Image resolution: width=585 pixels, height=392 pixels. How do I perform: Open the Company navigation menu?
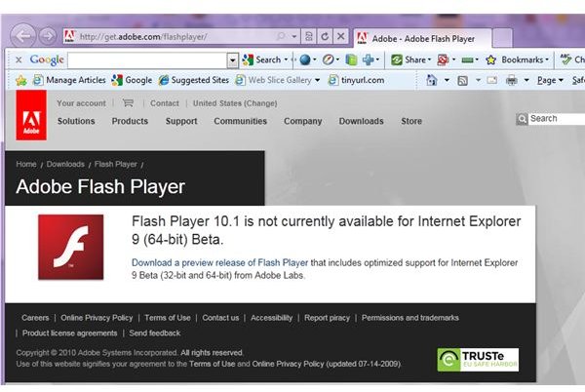[x=302, y=121]
